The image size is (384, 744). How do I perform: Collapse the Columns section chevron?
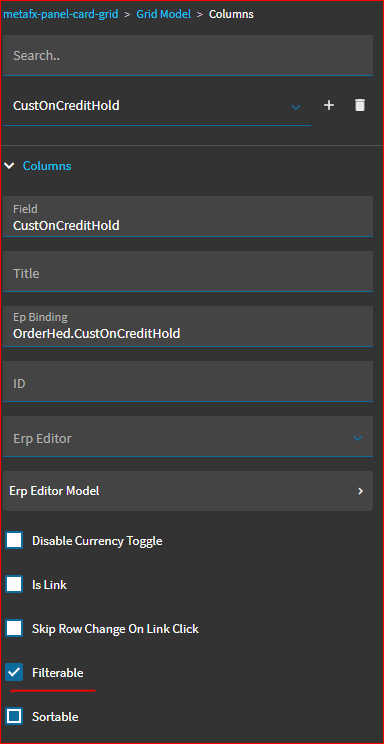tap(9, 166)
